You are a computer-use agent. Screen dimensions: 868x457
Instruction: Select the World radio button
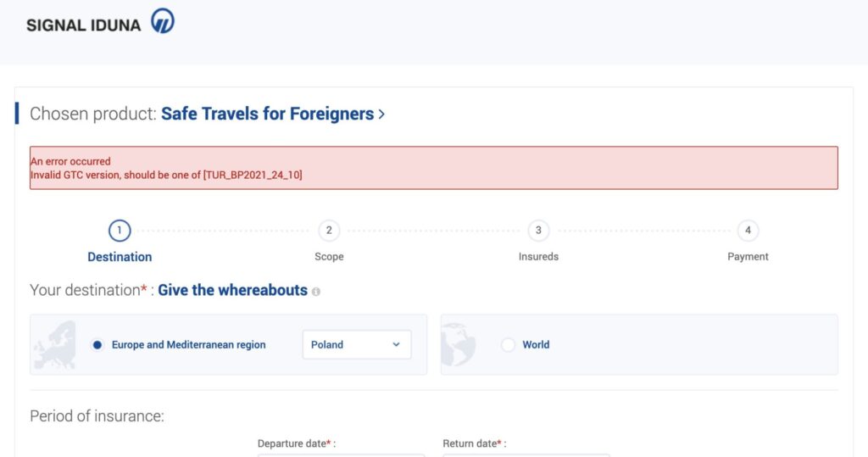[x=508, y=344]
